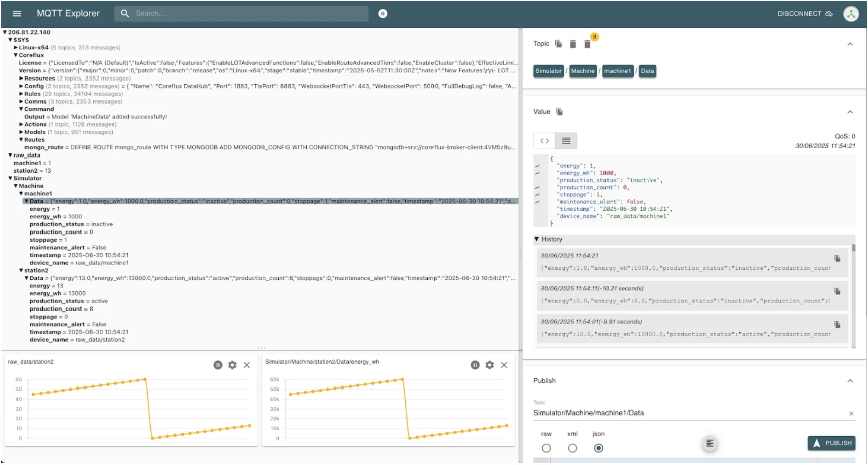The width and height of the screenshot is (868, 465).
Task: Select the Machine topic breadcrumb chip
Action: pyautogui.click(x=583, y=71)
